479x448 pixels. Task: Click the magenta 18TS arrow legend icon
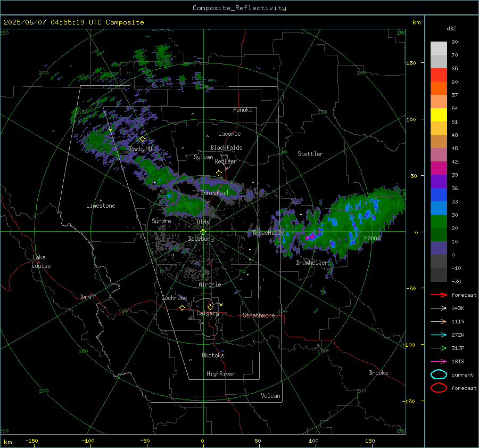[439, 362]
